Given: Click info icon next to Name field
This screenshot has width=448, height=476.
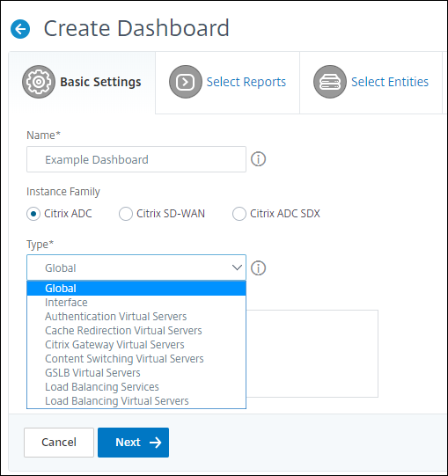Looking at the screenshot, I should click(x=258, y=159).
